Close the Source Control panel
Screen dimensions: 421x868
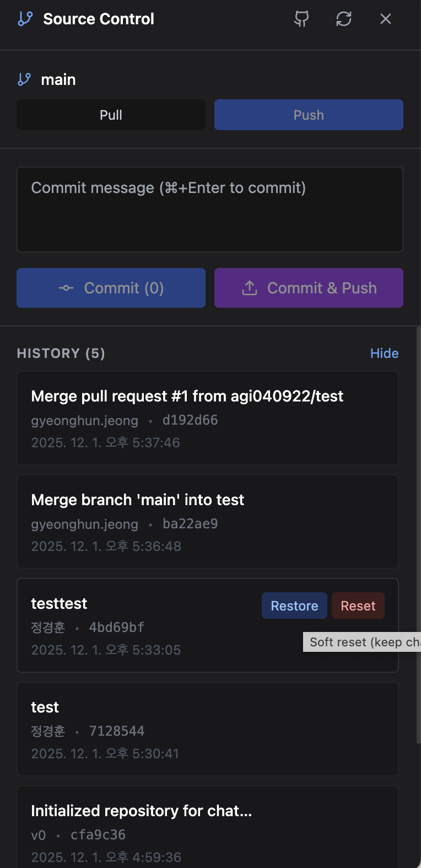point(385,18)
